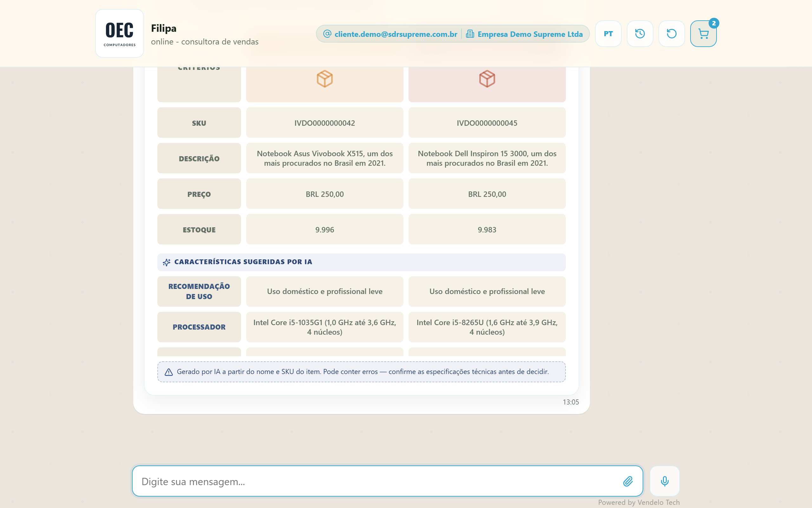Click 'online - consultora de vendas' status
Image resolution: width=812 pixels, height=508 pixels.
pos(205,42)
